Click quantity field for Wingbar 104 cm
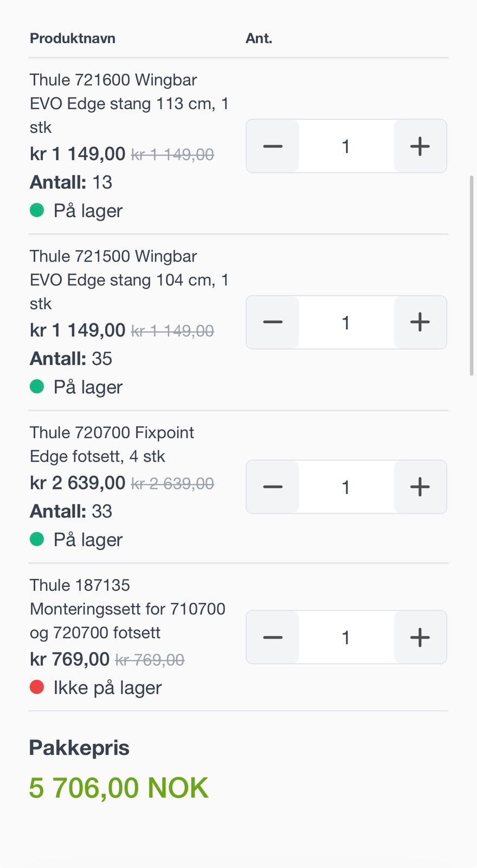Image resolution: width=477 pixels, height=868 pixels. coord(346,322)
